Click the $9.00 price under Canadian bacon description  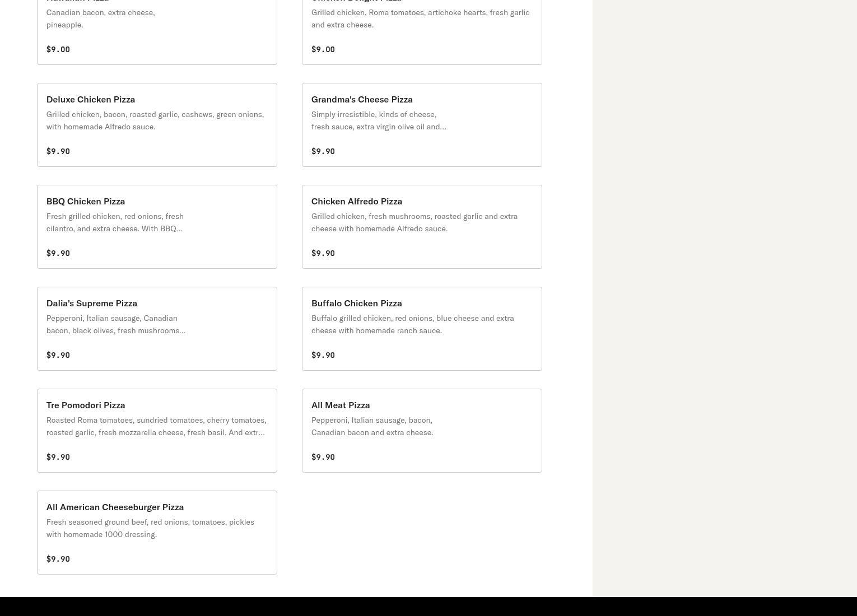point(58,49)
